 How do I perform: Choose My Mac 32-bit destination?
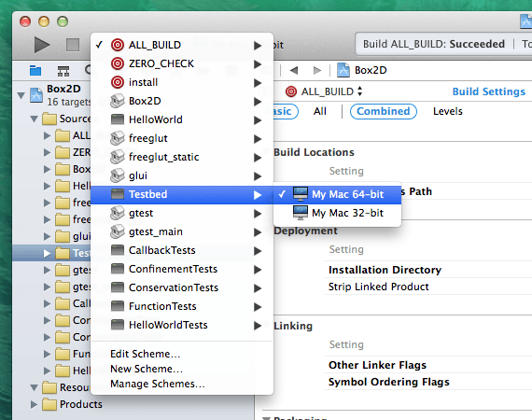coord(337,213)
